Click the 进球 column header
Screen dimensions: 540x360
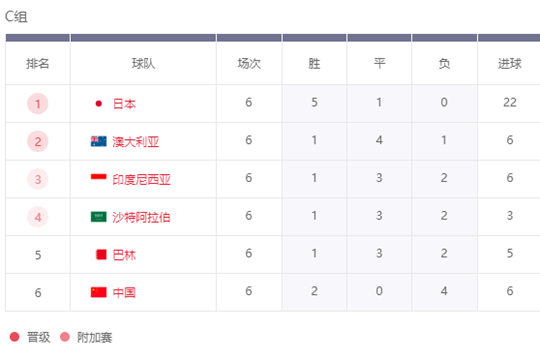point(509,63)
